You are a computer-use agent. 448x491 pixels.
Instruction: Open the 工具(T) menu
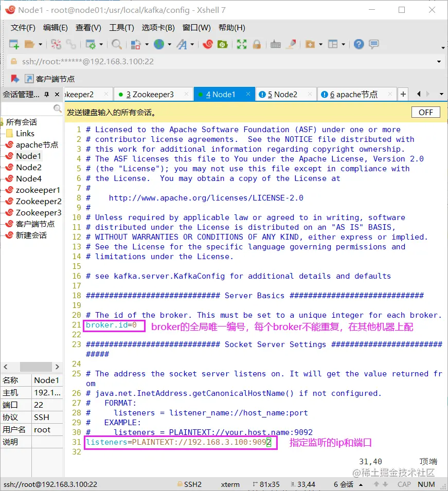[121, 28]
